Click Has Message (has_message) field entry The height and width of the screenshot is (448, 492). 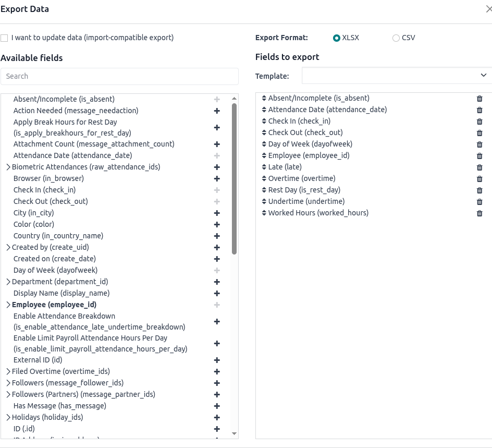59,406
